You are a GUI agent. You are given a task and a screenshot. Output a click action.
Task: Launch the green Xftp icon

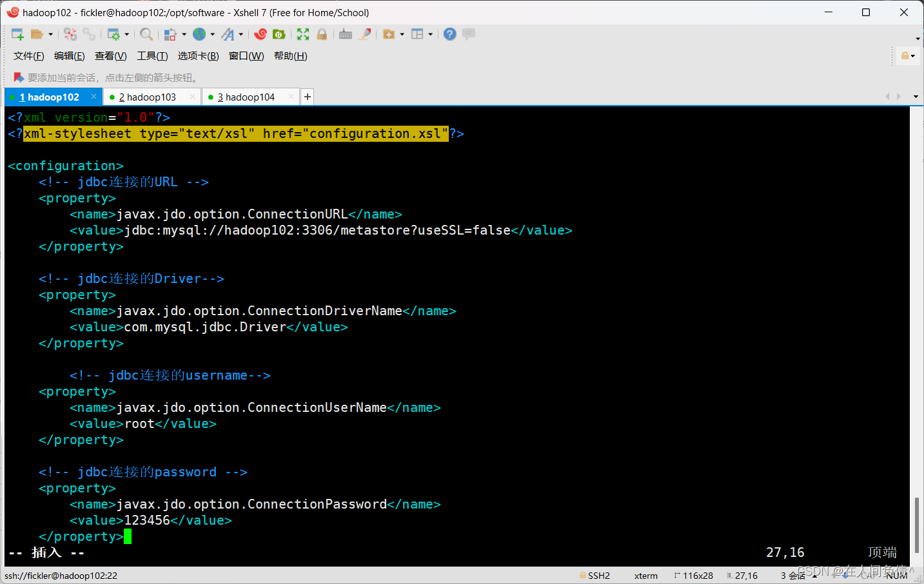tap(279, 34)
